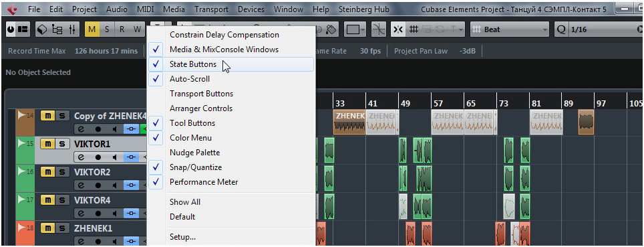Open the File menu
The width and height of the screenshot is (644, 247).
click(35, 9)
